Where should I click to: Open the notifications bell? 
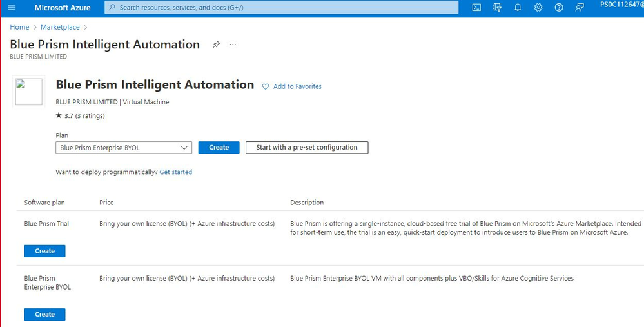[x=518, y=7]
